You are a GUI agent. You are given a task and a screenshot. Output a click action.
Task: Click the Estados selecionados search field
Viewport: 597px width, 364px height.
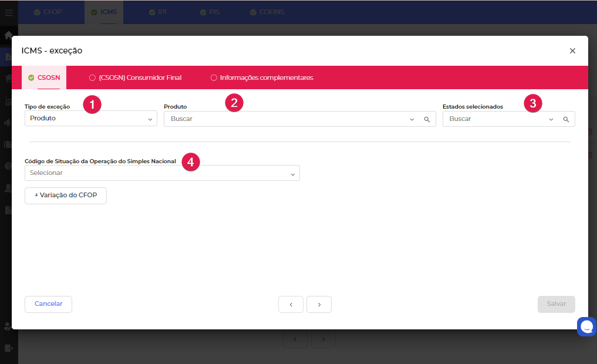(x=493, y=119)
